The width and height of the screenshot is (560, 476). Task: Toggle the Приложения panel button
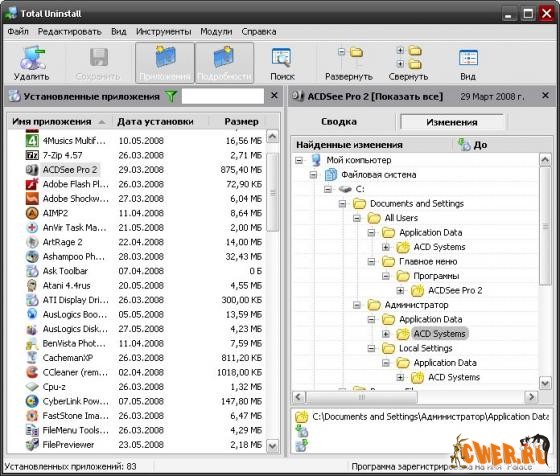[x=165, y=63]
